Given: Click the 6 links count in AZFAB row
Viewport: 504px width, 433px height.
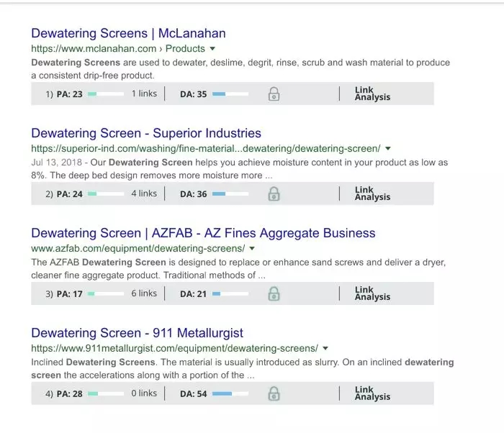Looking at the screenshot, I should point(144,293).
